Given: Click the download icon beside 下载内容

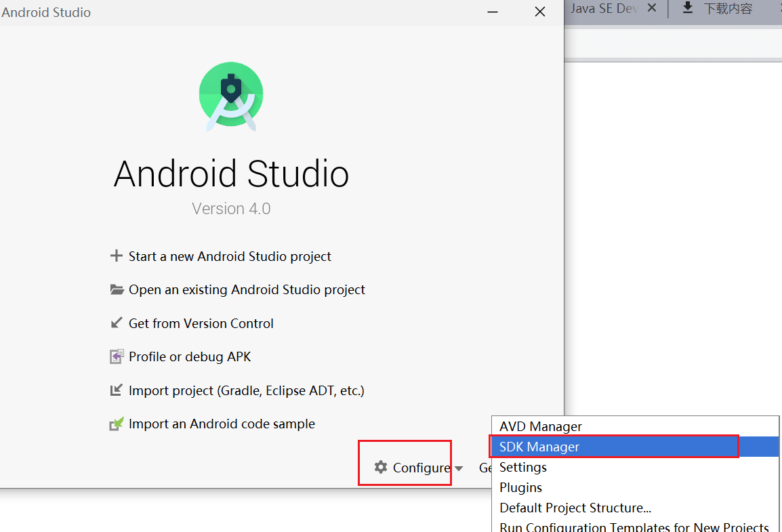Looking at the screenshot, I should click(688, 7).
